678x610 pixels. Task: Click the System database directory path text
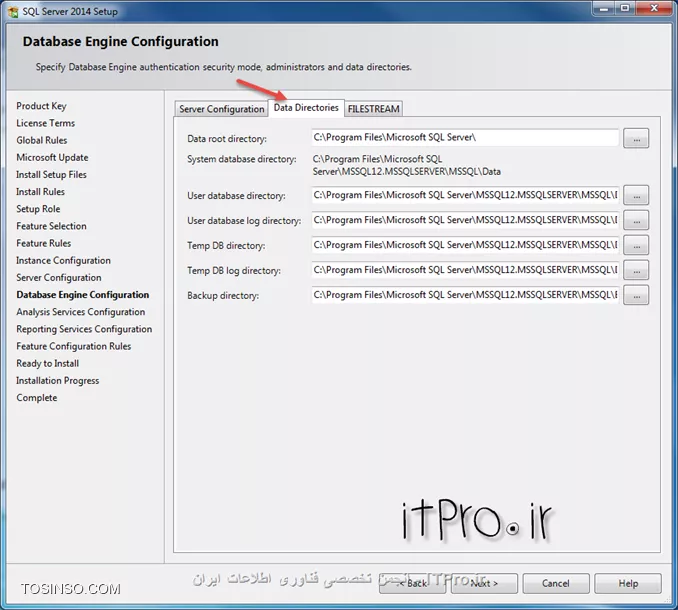click(406, 166)
